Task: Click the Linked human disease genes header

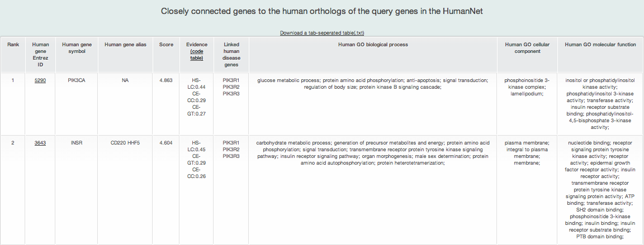Action: coord(231,55)
